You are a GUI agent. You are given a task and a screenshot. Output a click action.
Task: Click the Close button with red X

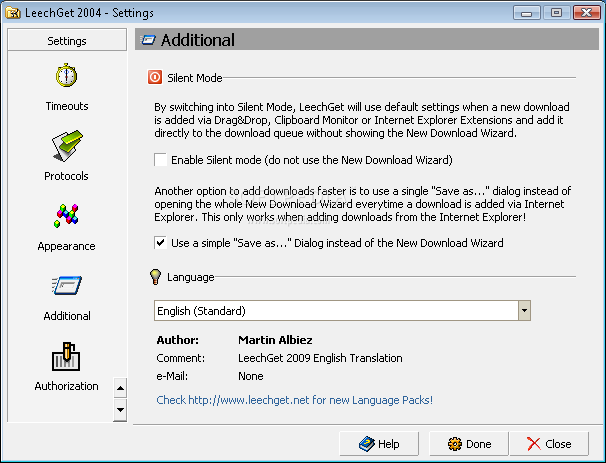[549, 444]
